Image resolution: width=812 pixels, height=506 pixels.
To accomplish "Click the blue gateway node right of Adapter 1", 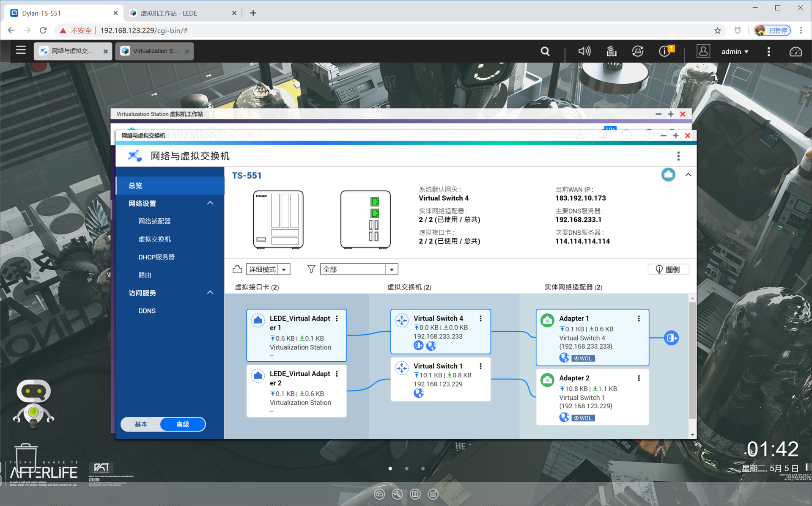I will click(671, 338).
